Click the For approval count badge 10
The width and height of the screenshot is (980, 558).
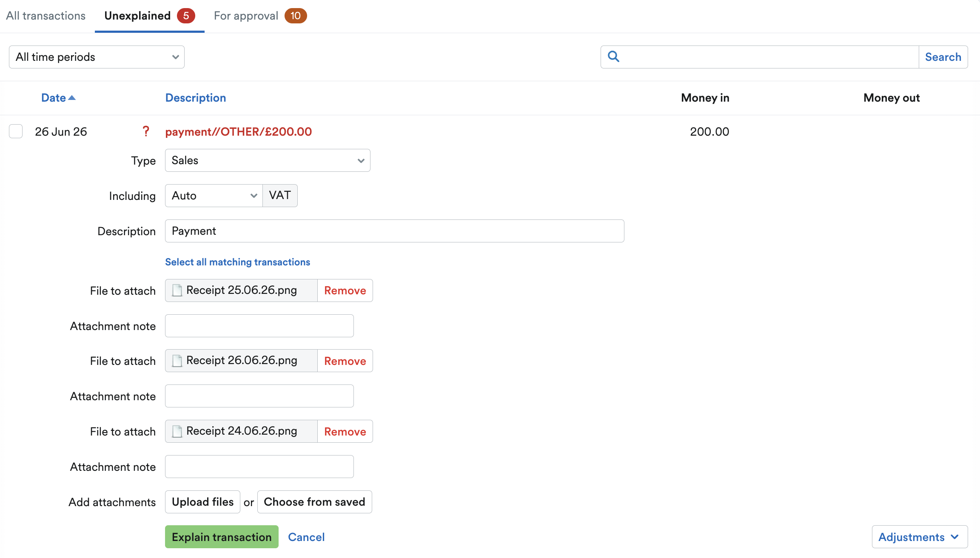tap(296, 16)
